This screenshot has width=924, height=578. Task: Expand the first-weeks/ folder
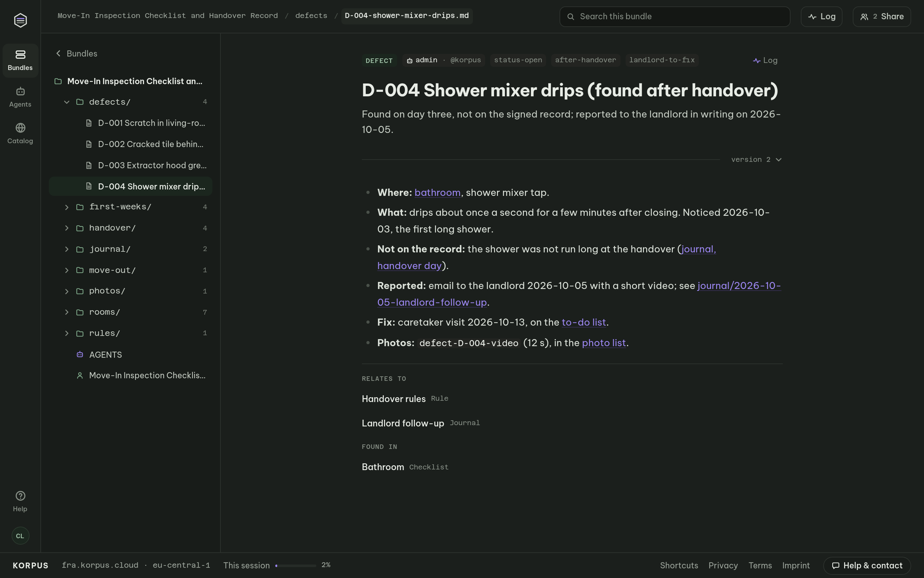[x=67, y=207]
